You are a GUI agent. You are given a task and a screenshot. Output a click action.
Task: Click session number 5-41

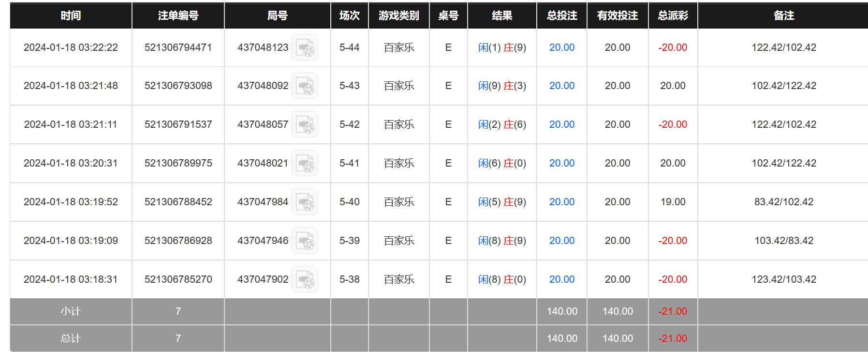[x=349, y=163]
